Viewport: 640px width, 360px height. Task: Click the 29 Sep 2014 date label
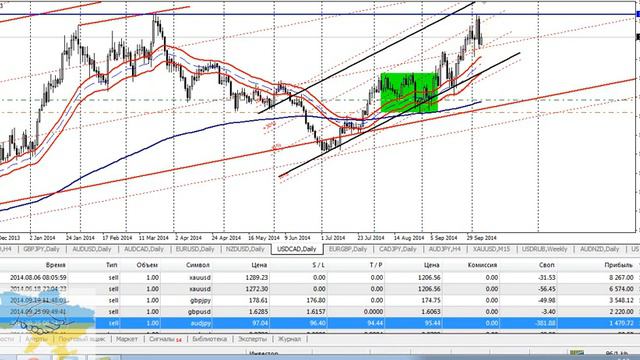click(482, 238)
